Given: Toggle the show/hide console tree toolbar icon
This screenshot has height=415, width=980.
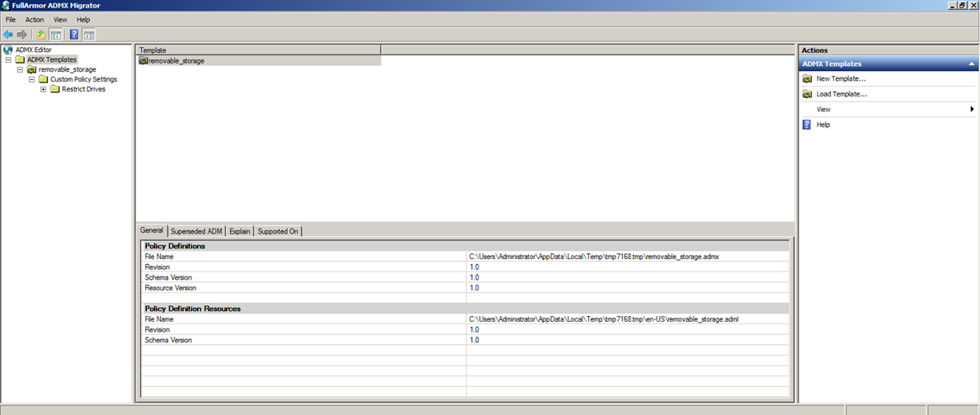Looking at the screenshot, I should [55, 35].
